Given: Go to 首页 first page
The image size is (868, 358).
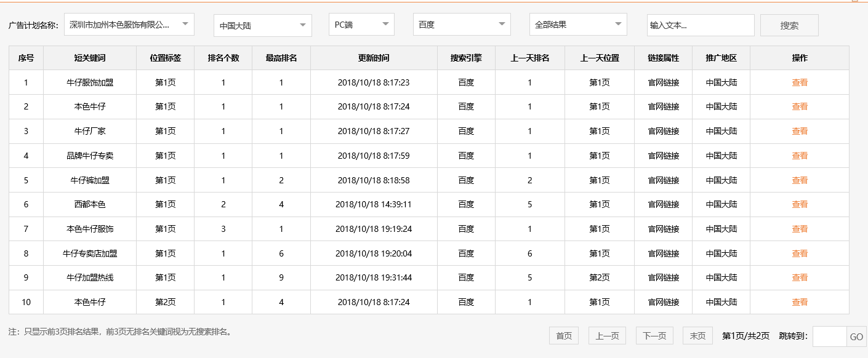Looking at the screenshot, I should click(x=563, y=335).
